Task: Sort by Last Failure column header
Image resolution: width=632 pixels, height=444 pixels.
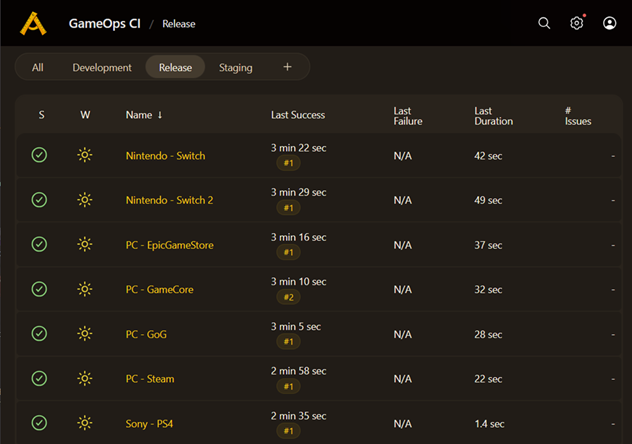Action: tap(408, 116)
